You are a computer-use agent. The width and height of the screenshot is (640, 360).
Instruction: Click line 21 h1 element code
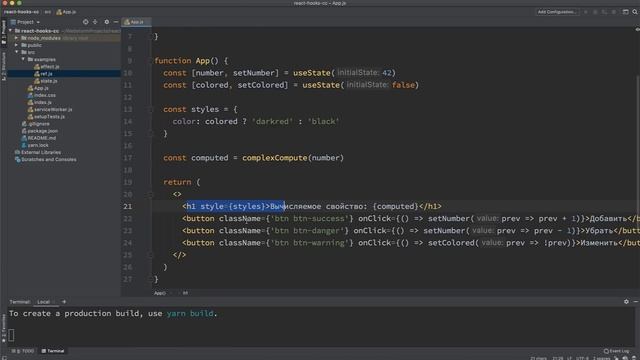pos(312,207)
